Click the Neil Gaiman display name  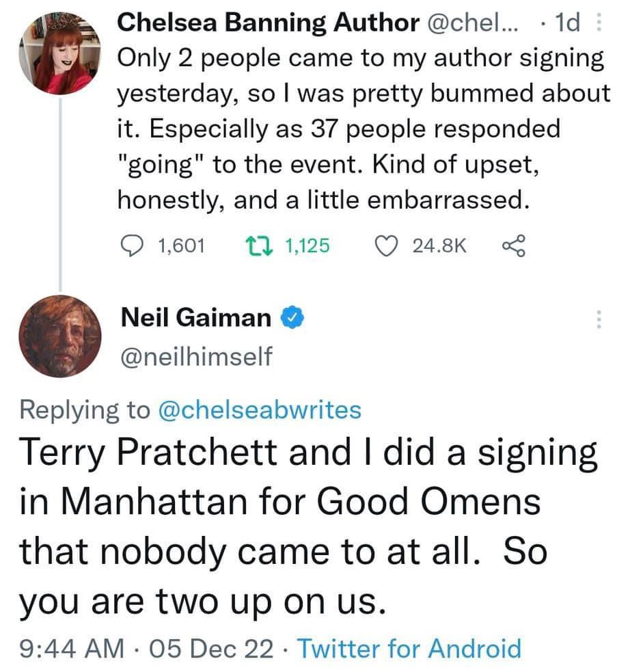click(195, 317)
